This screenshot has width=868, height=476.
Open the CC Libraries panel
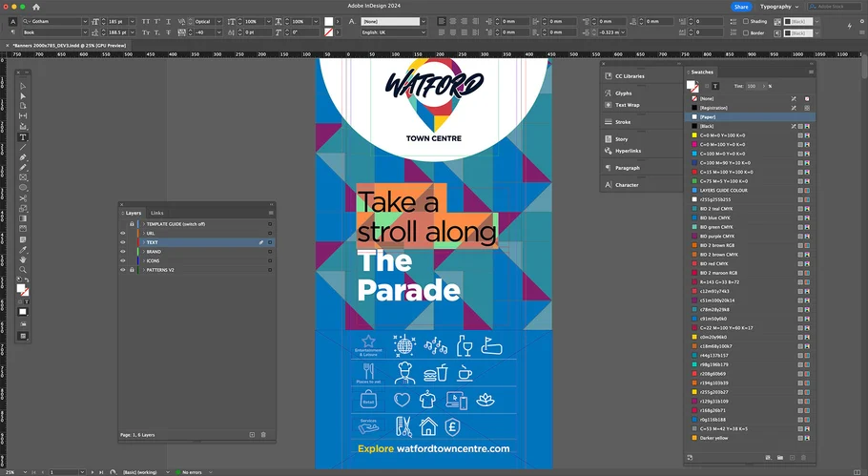[x=630, y=76]
